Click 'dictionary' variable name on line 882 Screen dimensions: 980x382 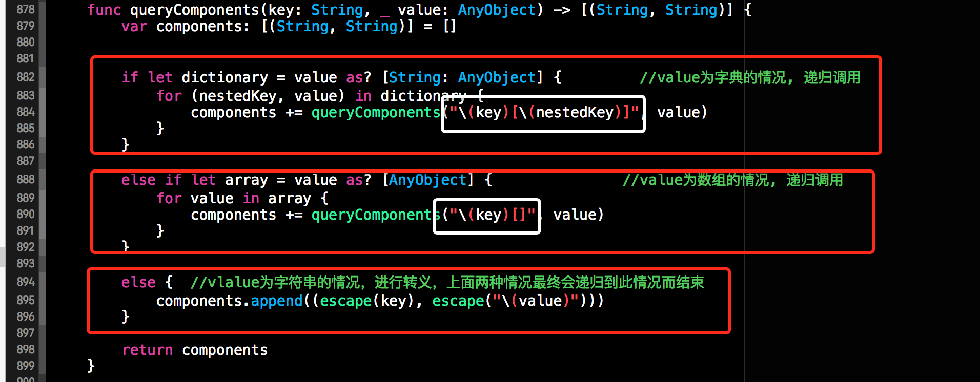point(224,77)
